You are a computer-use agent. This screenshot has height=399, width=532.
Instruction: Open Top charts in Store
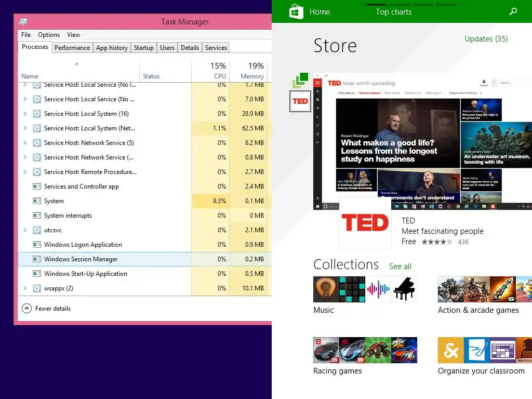(x=394, y=12)
